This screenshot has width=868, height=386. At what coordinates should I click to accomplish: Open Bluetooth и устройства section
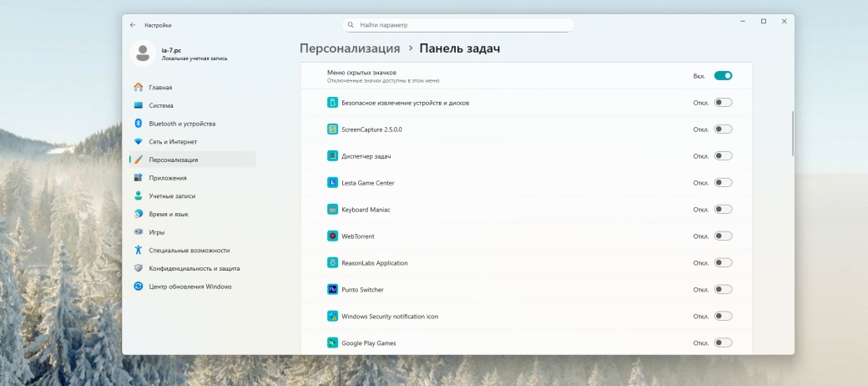pyautogui.click(x=192, y=124)
